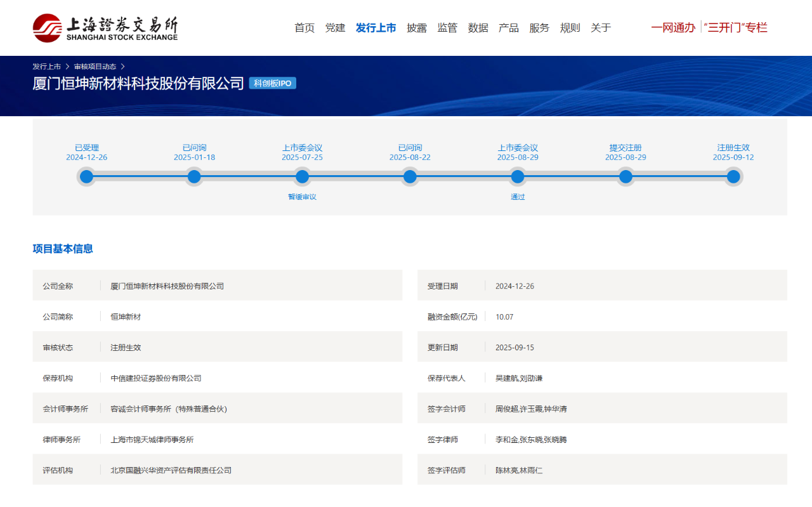Viewport: 812px width, 507px height.
Task: Select the 提交注册 timeline marker
Action: click(625, 176)
